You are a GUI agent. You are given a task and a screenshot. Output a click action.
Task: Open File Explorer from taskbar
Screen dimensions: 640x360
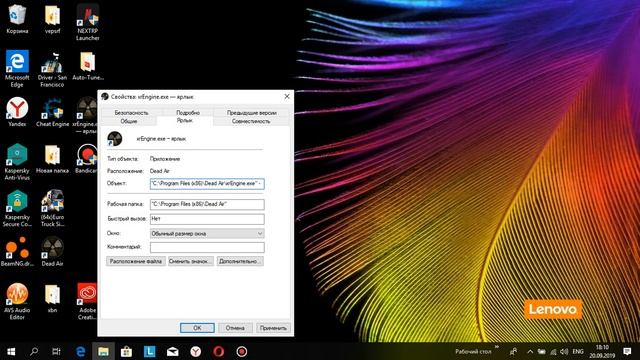point(103,351)
